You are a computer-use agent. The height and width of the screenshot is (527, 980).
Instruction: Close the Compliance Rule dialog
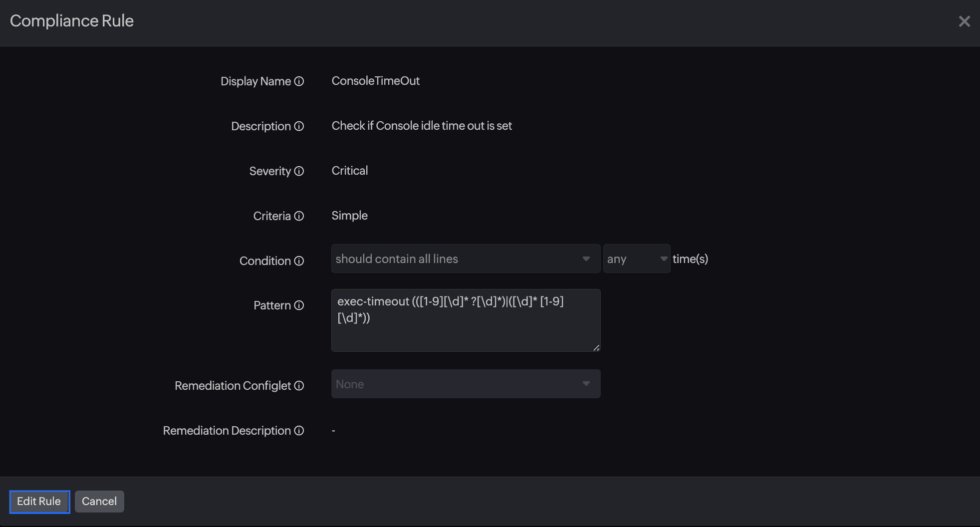coord(964,21)
